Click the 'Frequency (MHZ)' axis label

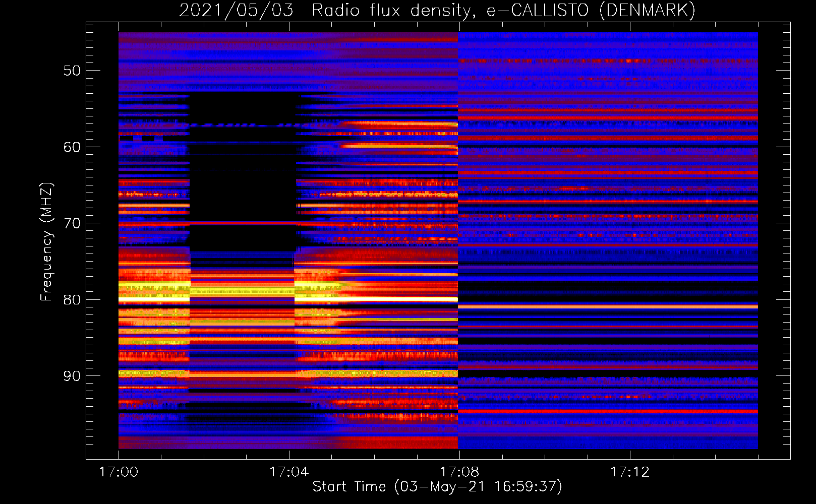(x=46, y=241)
